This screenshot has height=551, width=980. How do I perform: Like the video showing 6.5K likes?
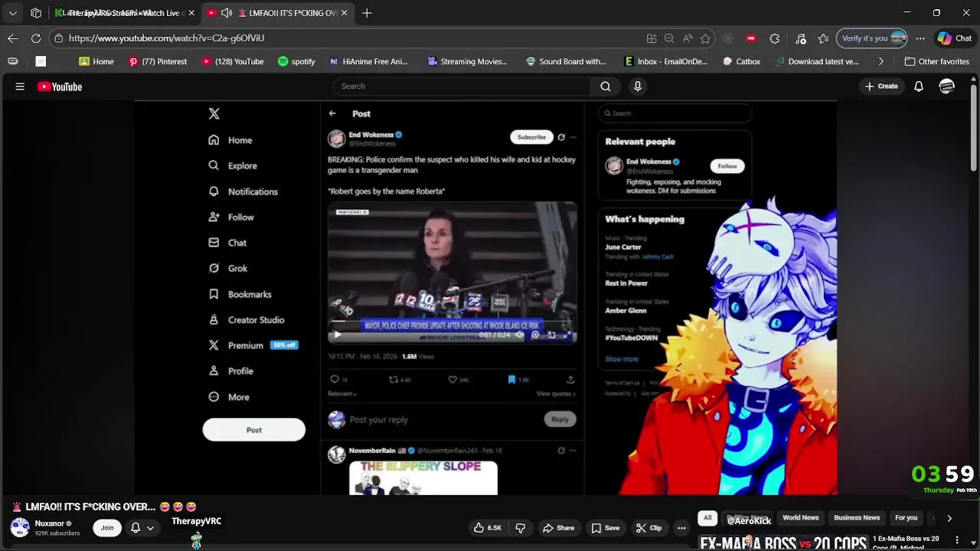[487, 528]
